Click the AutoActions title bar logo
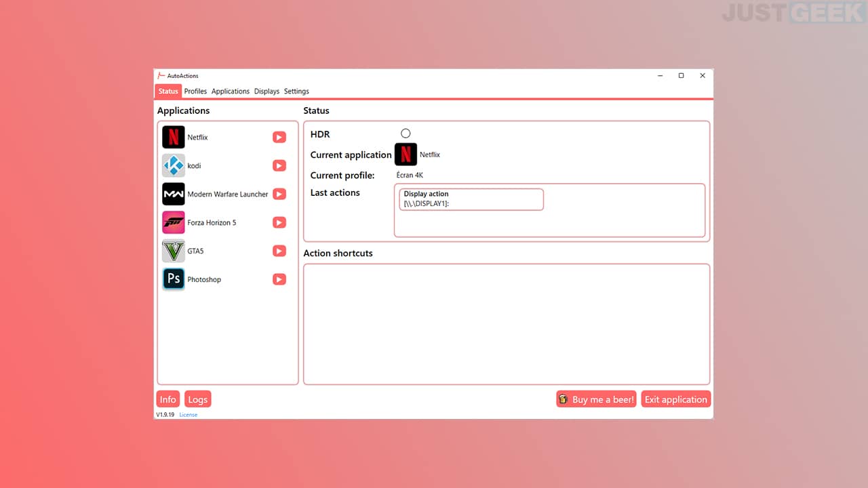 [161, 76]
